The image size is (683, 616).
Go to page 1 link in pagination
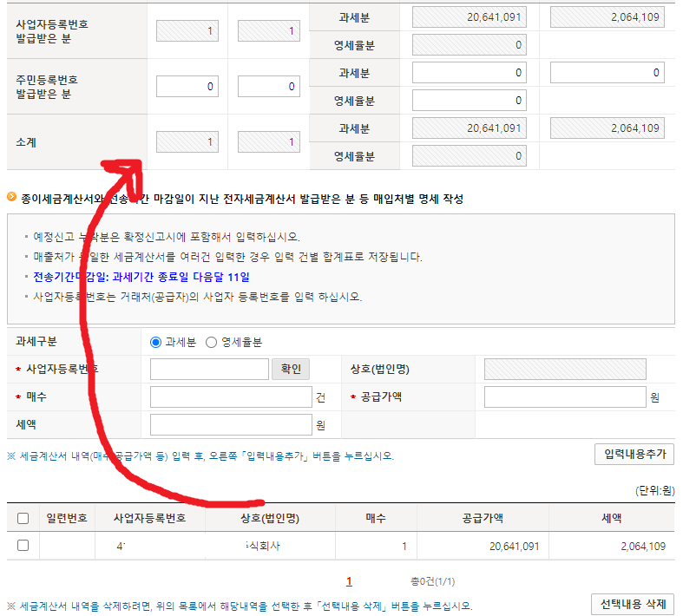coord(349,581)
